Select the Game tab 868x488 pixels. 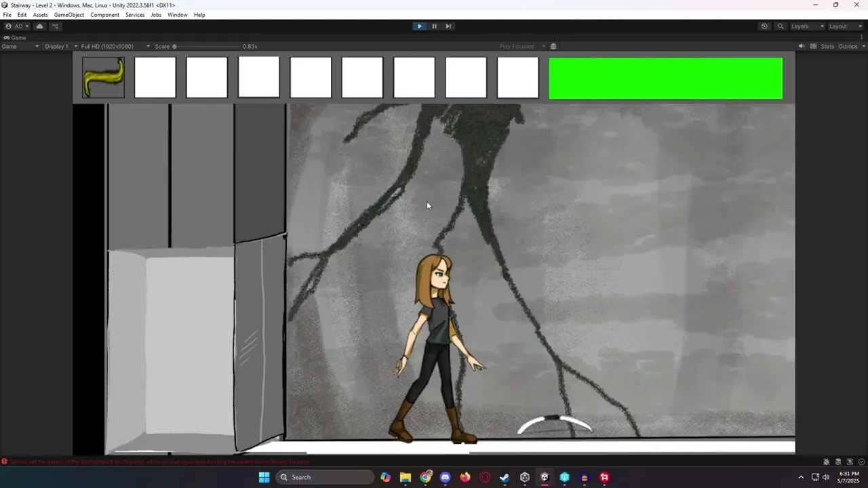(15, 38)
